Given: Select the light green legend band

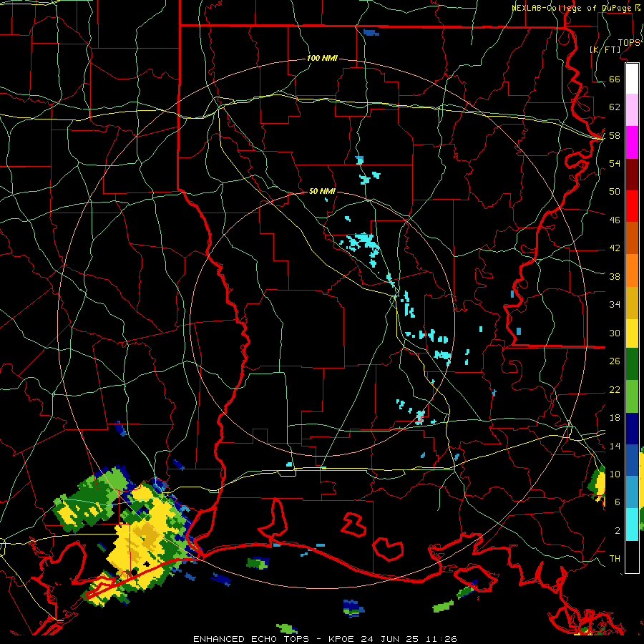Looking at the screenshot, I should pos(632,396).
